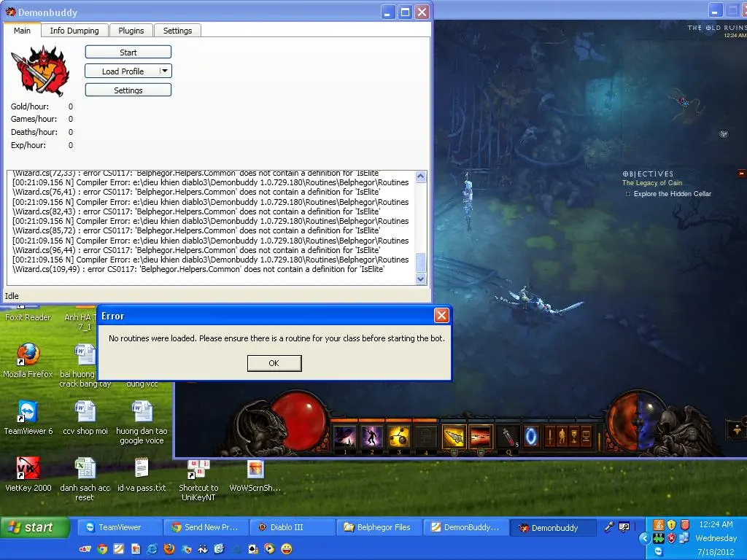Image resolution: width=747 pixels, height=560 pixels.
Task: Click the 'Foxit Reader' desktop label
Action: pyautogui.click(x=28, y=317)
